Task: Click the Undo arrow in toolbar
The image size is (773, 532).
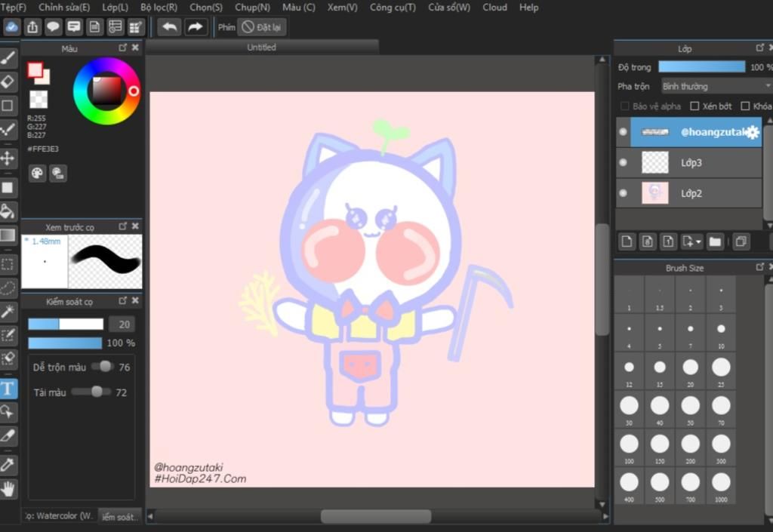Action: pos(170,27)
